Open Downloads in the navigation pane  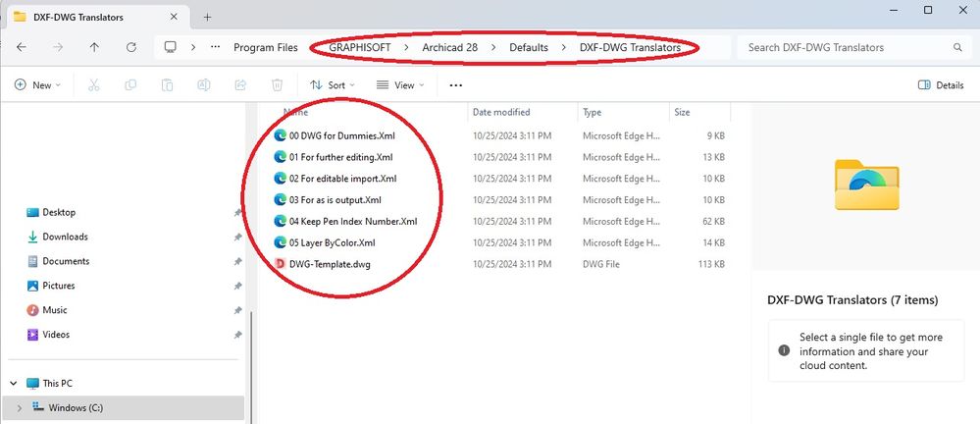point(65,237)
